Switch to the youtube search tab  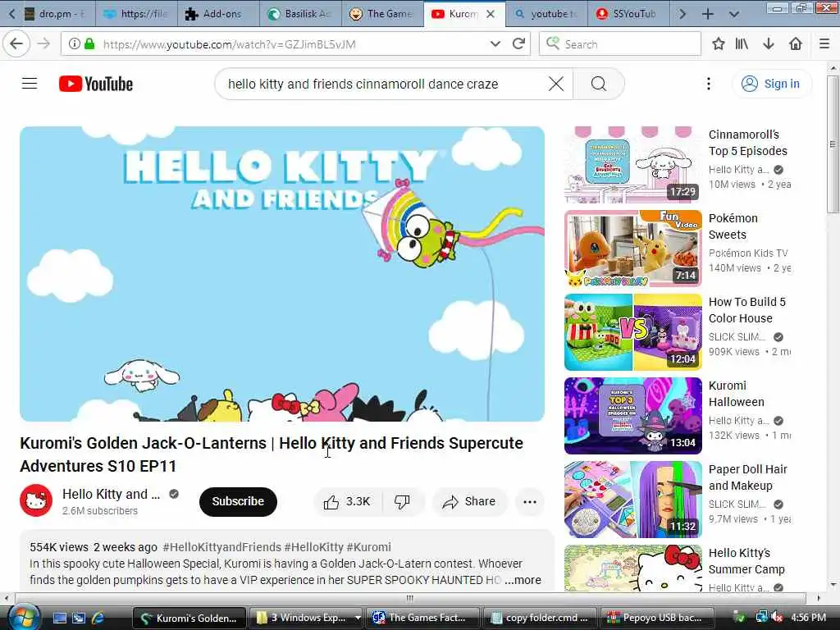[x=546, y=14]
